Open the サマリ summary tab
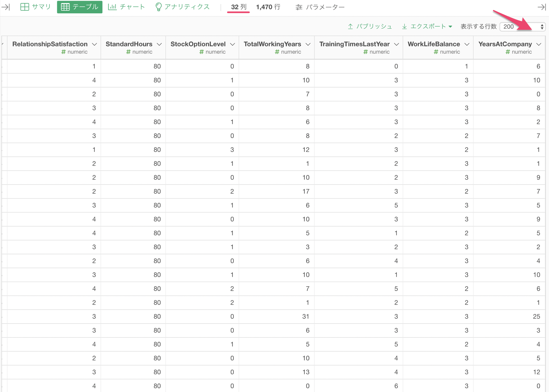Screen dimensions: 549x392 pos(36,7)
